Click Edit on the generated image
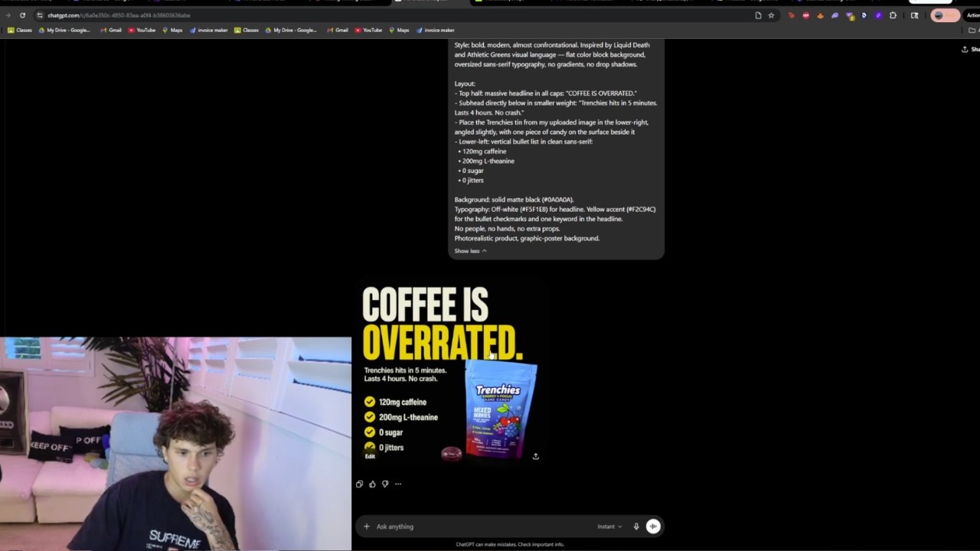 point(370,456)
